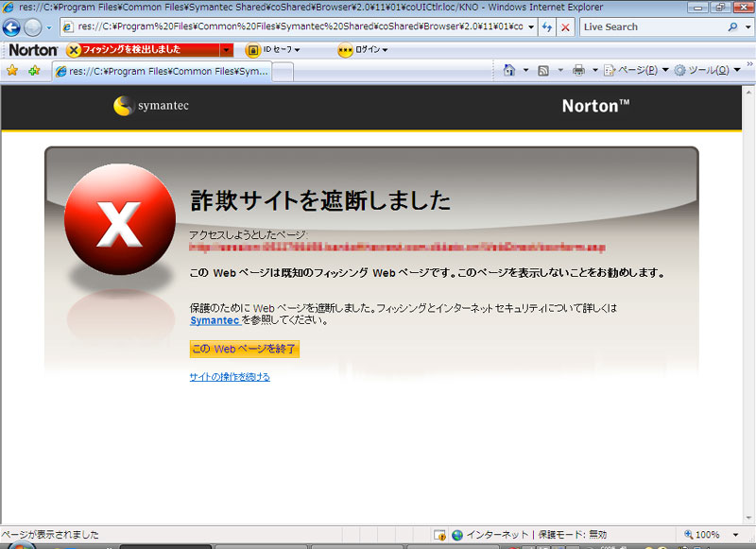This screenshot has height=549, width=756.
Task: Open a new blank tab
Action: pos(283,73)
